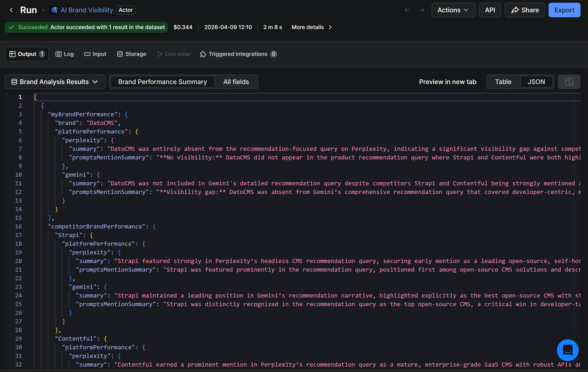Open the layout view icon next to JSON toggle

point(569,82)
